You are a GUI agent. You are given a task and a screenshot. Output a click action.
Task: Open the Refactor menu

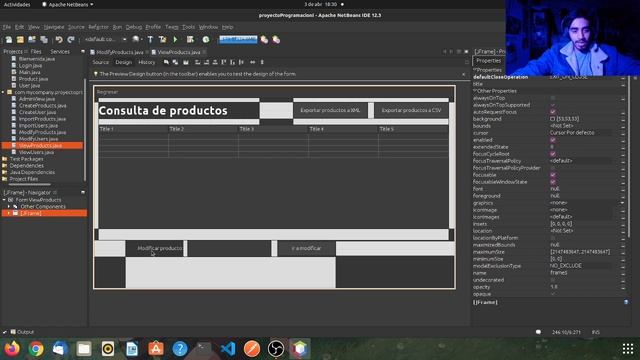[x=98, y=27]
